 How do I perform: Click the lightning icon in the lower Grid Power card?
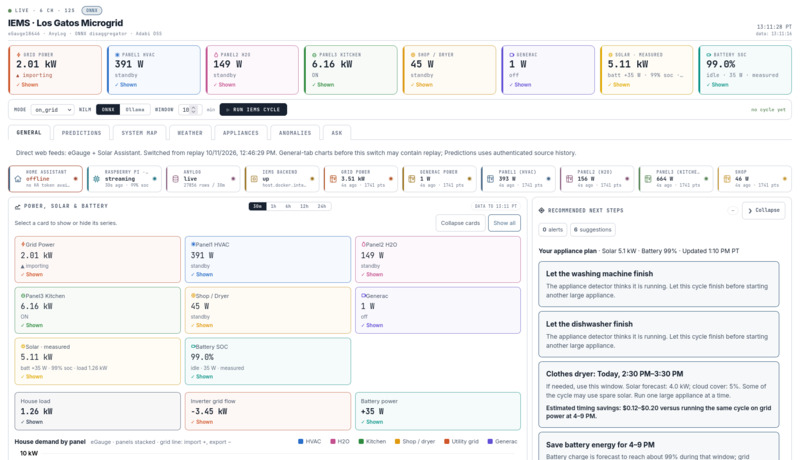(23, 245)
